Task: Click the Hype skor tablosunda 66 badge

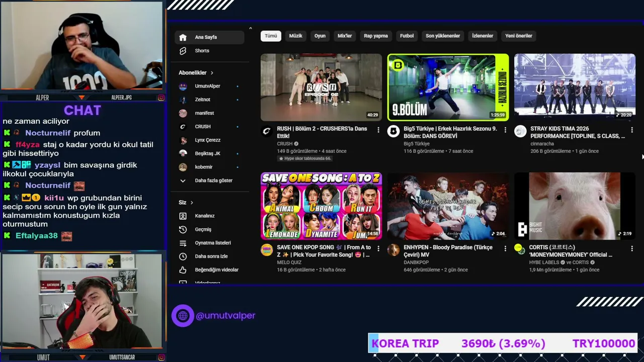Action: [x=304, y=158]
